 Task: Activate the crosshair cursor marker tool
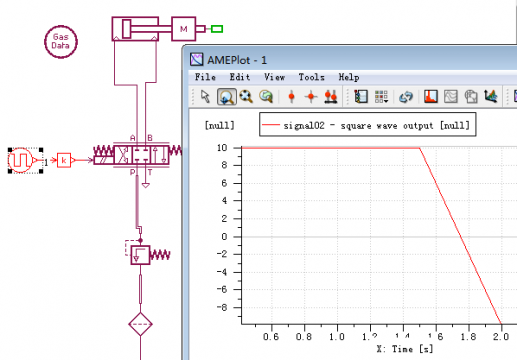click(x=311, y=97)
